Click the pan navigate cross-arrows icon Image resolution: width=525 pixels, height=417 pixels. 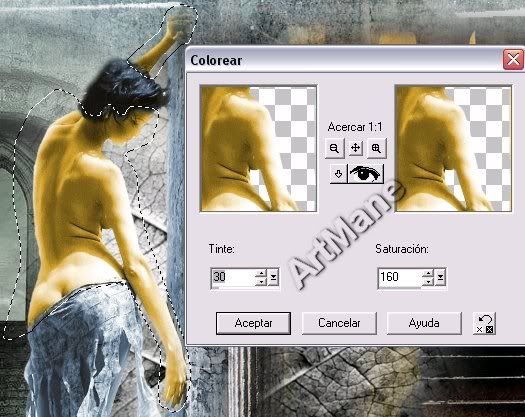click(x=355, y=148)
